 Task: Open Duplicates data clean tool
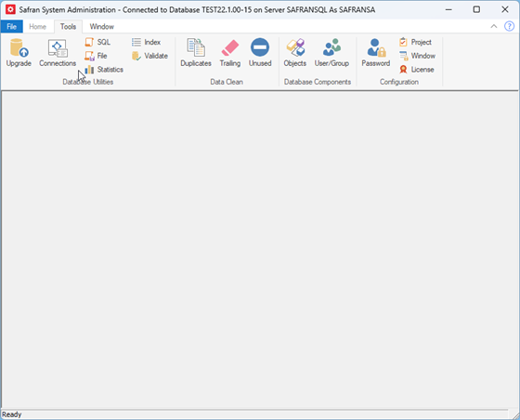(196, 53)
